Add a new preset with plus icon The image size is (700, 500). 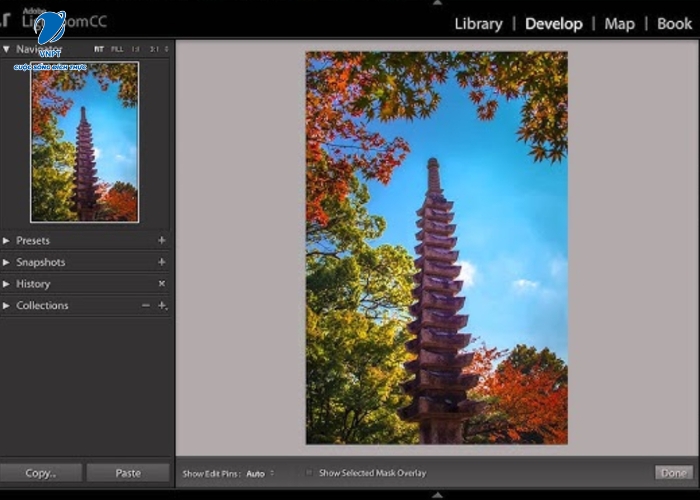tap(162, 241)
